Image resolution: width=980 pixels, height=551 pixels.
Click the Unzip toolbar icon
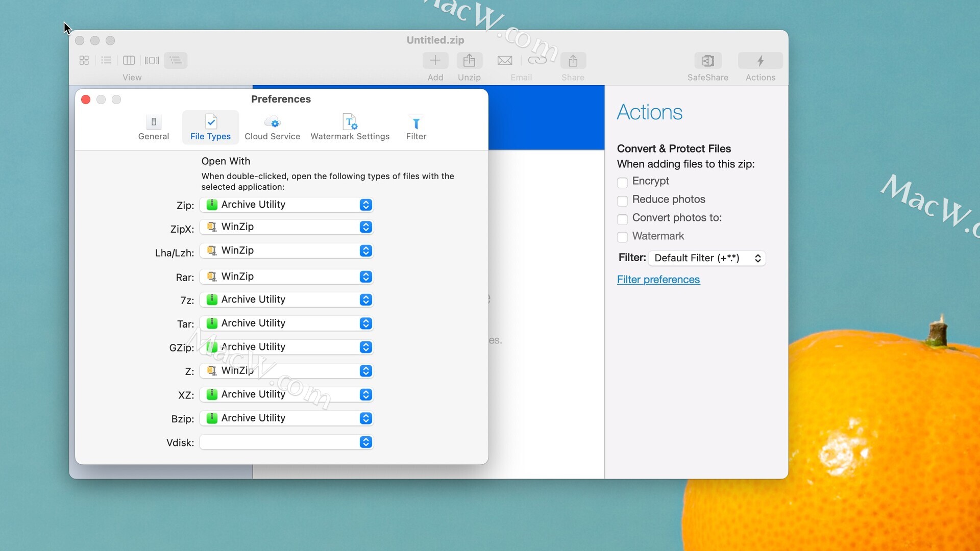[469, 61]
